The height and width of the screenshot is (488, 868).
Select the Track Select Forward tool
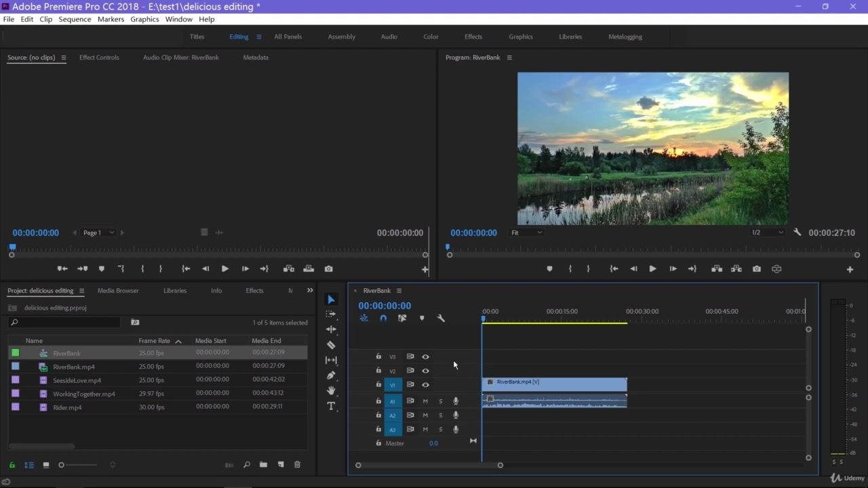[x=331, y=314]
